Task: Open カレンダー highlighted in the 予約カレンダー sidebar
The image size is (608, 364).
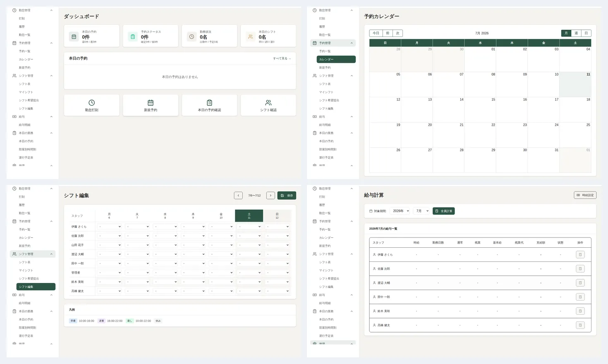Action: click(x=336, y=60)
